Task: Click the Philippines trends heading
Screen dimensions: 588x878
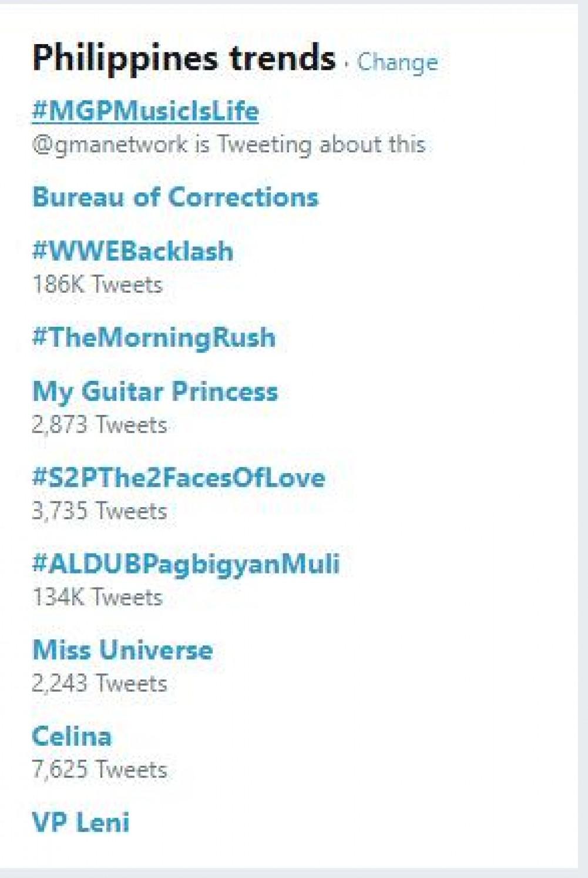Action: [183, 58]
